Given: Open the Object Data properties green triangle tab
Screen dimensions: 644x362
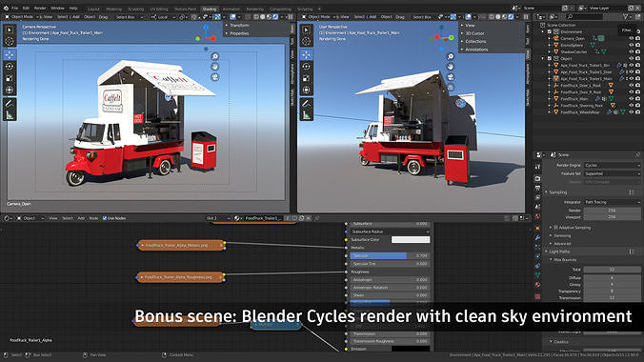Looking at the screenshot, I should (537, 275).
